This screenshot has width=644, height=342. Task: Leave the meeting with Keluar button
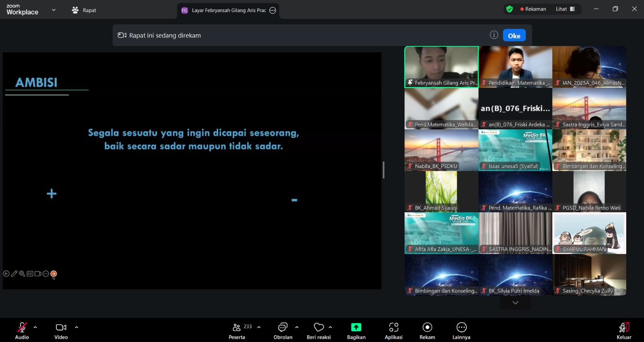click(624, 330)
